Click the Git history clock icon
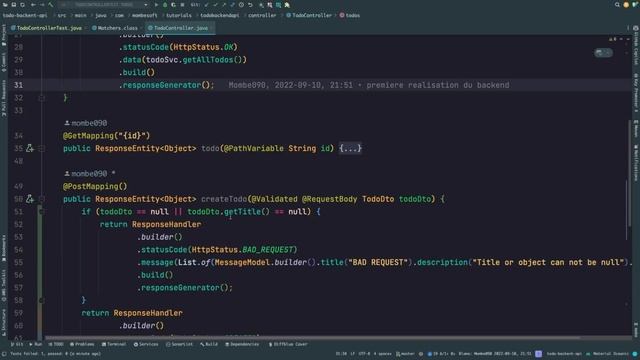640x360 pixels. pos(241,4)
